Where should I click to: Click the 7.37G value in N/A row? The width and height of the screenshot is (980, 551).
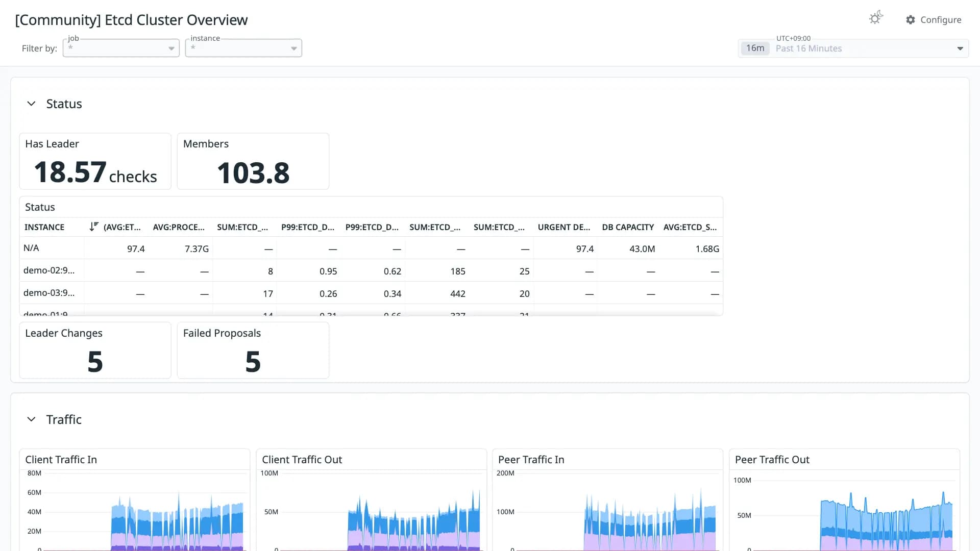point(197,249)
